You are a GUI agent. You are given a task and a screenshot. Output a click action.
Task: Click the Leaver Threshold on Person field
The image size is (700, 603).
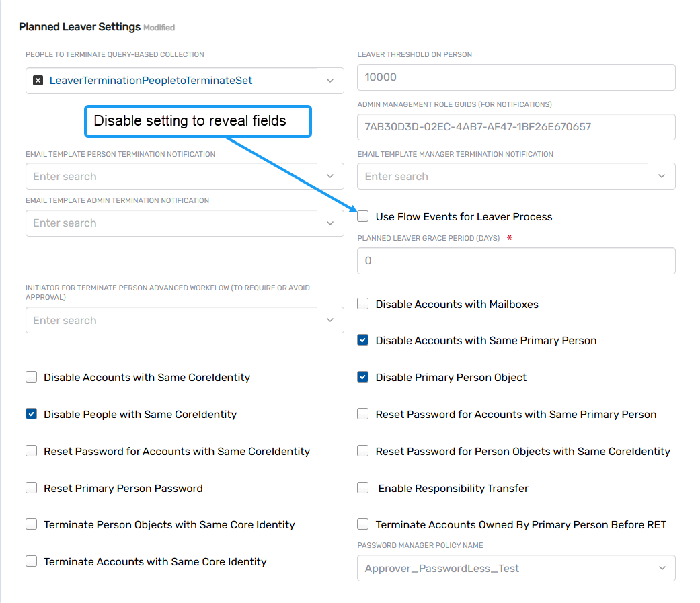click(x=516, y=77)
